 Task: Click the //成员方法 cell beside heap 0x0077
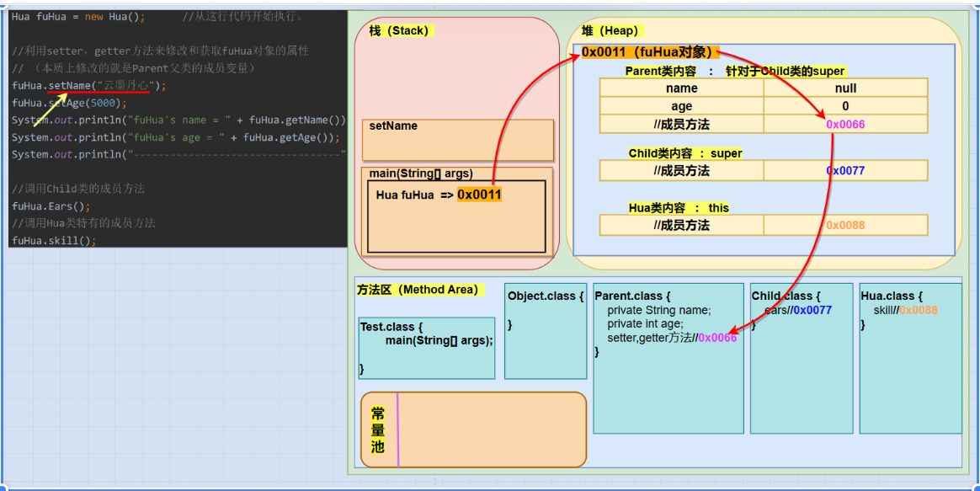click(x=681, y=170)
